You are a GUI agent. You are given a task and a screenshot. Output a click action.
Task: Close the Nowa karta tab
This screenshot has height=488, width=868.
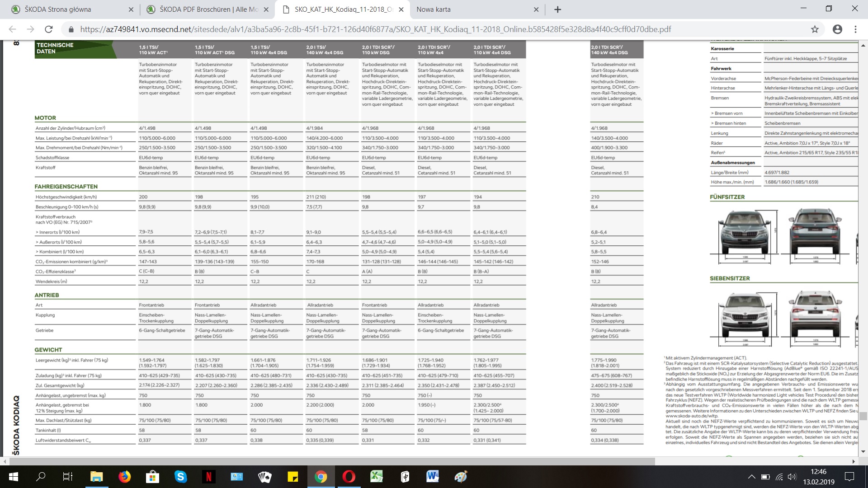pos(536,9)
